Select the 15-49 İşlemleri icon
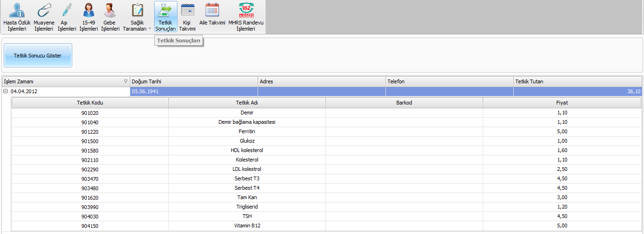This screenshot has width=644, height=234. [88, 10]
